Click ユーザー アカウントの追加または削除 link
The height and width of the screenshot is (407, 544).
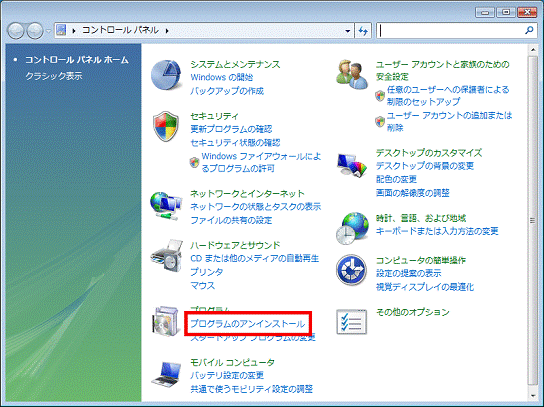coord(449,121)
